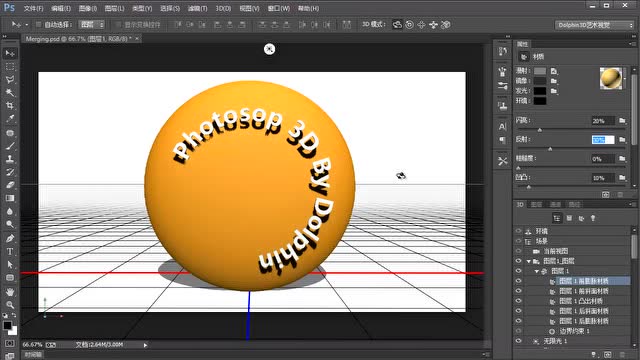Open the 3D(D) menu
The height and width of the screenshot is (360, 640).
click(223, 8)
